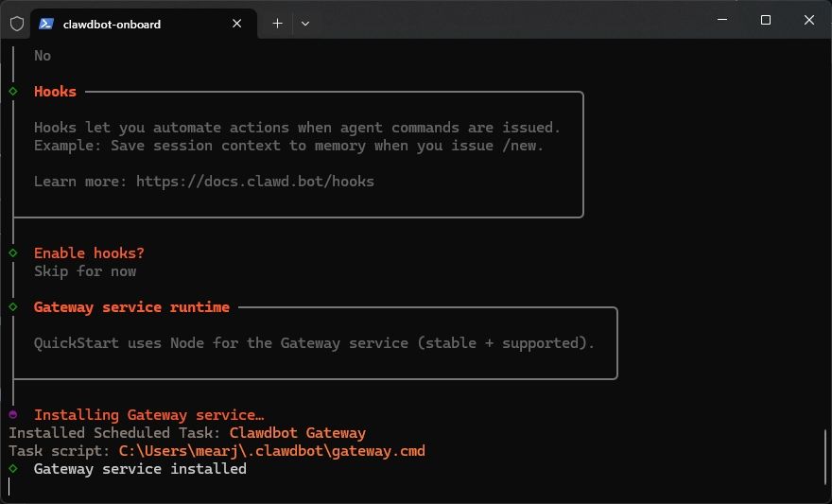Click the 'Installed Scheduled Task:' label
This screenshot has width=832, height=504.
(x=114, y=433)
